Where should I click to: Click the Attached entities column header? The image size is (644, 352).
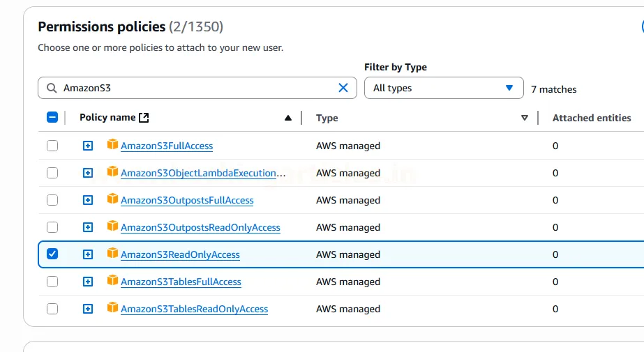pos(592,118)
